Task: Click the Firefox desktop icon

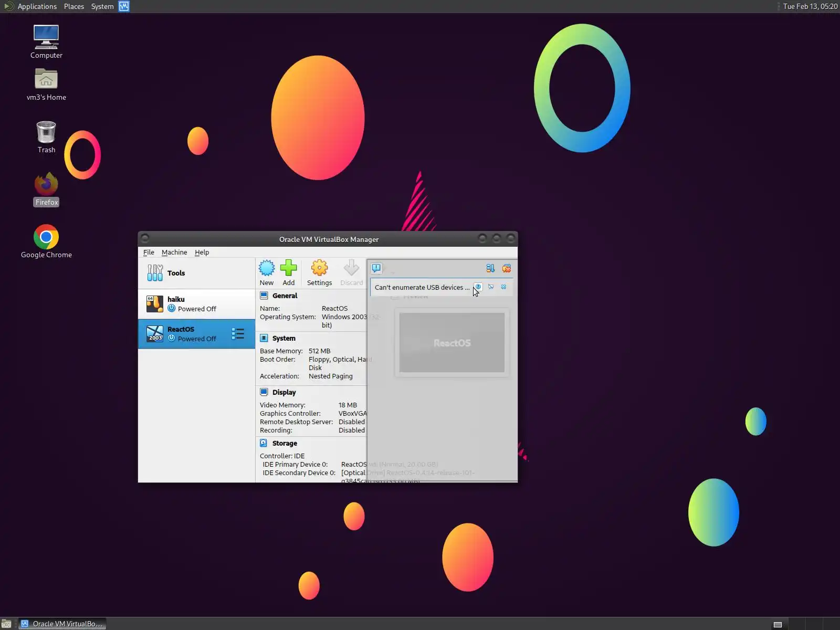Action: [x=46, y=184]
